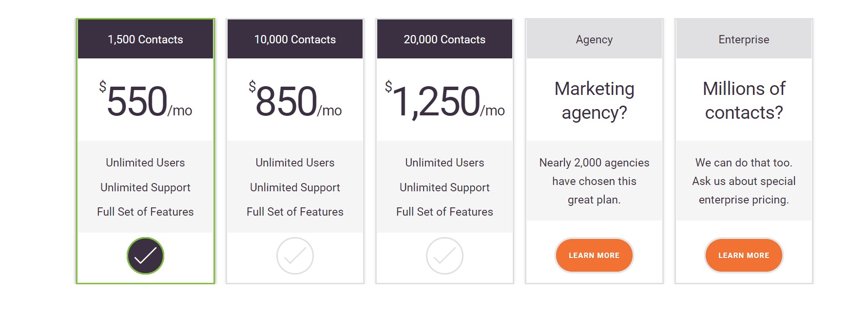Click 'Unlimited Users' in the $550 plan
Image resolution: width=868 pixels, height=313 pixels.
[x=145, y=163]
